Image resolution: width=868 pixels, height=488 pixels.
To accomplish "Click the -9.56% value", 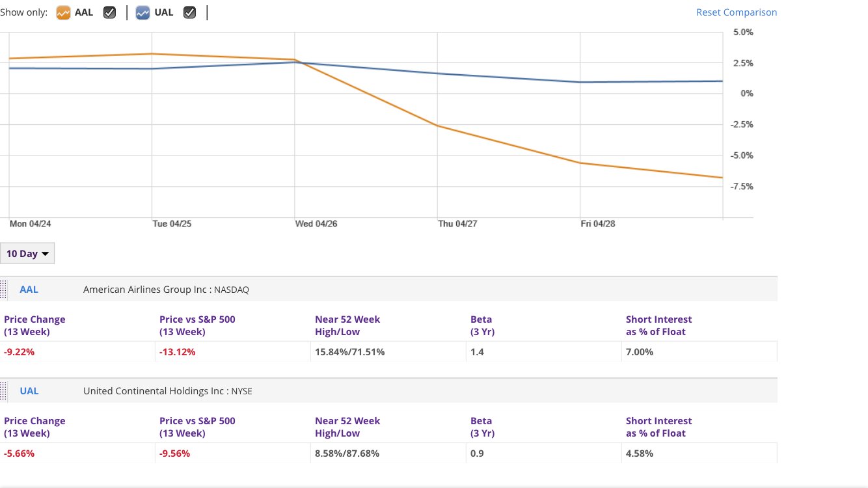I will [x=175, y=454].
